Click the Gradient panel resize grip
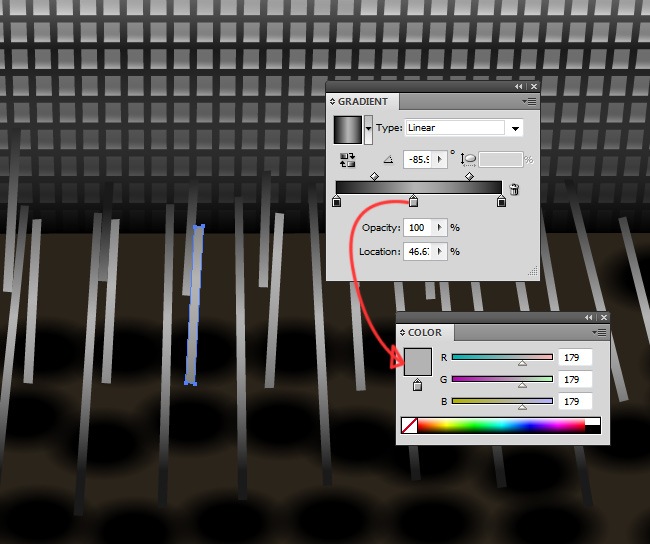The image size is (650, 544). (x=533, y=272)
